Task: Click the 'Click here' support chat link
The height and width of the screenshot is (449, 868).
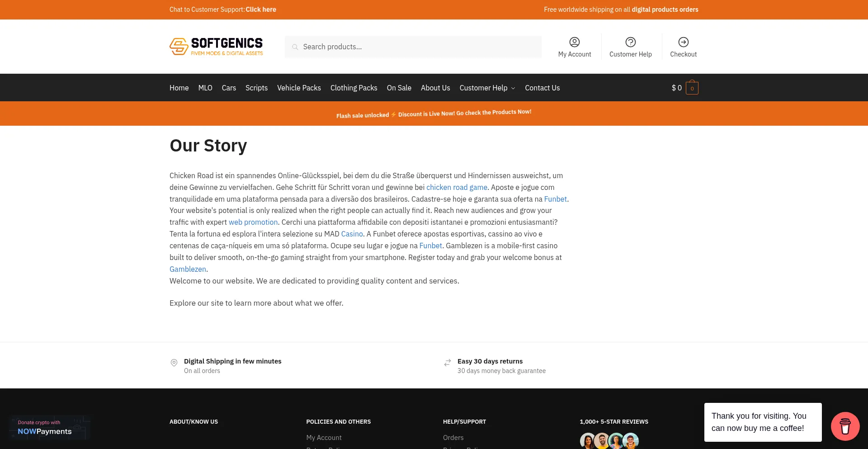Action: [x=261, y=9]
